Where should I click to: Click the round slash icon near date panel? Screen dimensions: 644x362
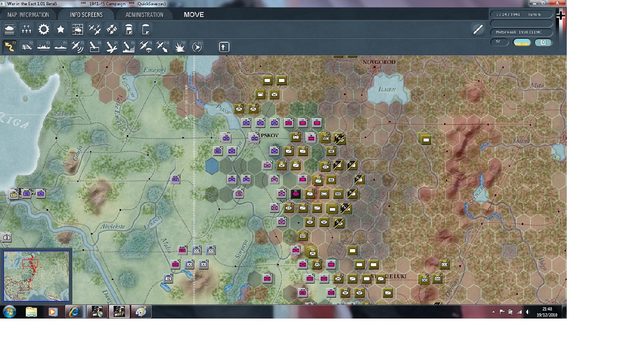478,29
